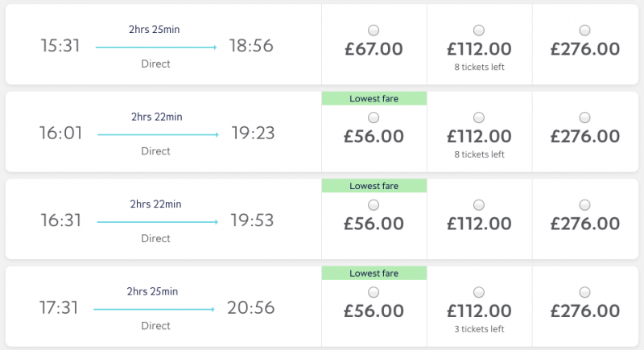Click the Lowest fare badge on 16:01 row
Viewport: 644px width, 350px height.
pyautogui.click(x=374, y=98)
